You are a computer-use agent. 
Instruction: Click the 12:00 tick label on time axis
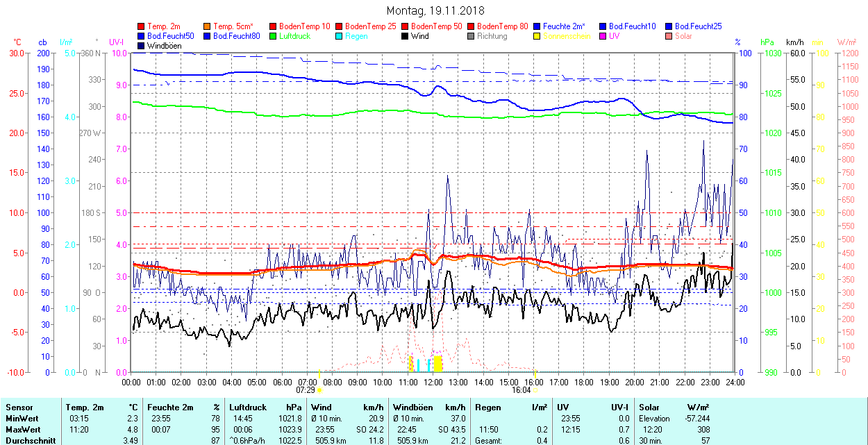[433, 382]
